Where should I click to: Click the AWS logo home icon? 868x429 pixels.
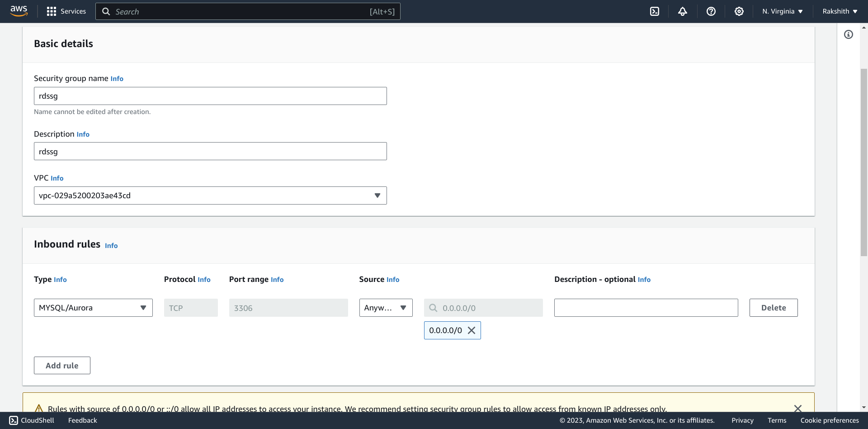pyautogui.click(x=19, y=11)
